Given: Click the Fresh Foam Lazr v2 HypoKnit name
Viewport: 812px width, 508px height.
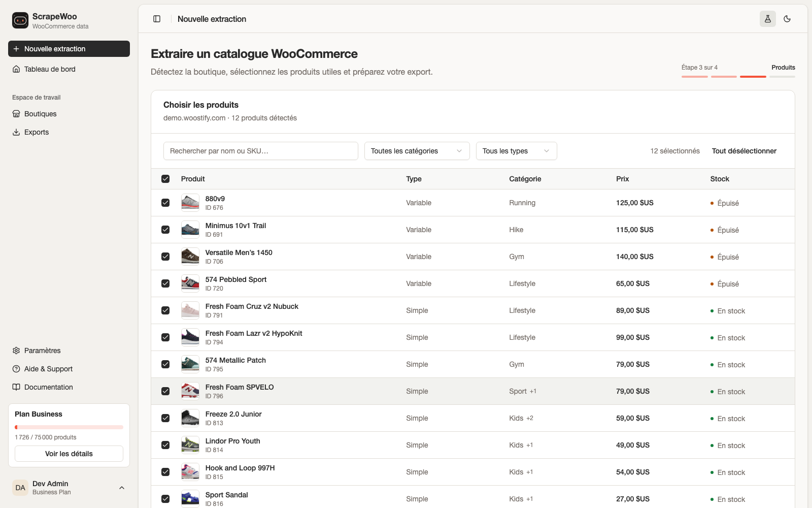Looking at the screenshot, I should click(254, 333).
